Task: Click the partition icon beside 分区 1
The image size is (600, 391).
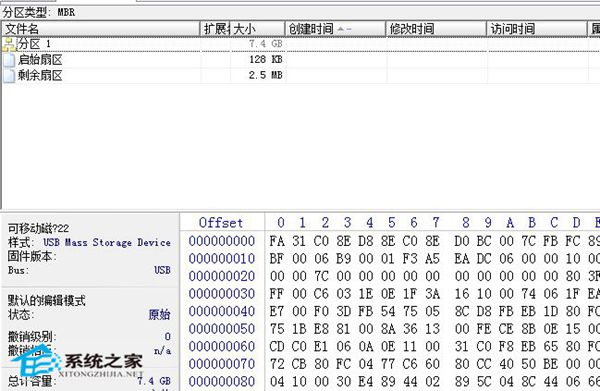Action: click(x=9, y=44)
